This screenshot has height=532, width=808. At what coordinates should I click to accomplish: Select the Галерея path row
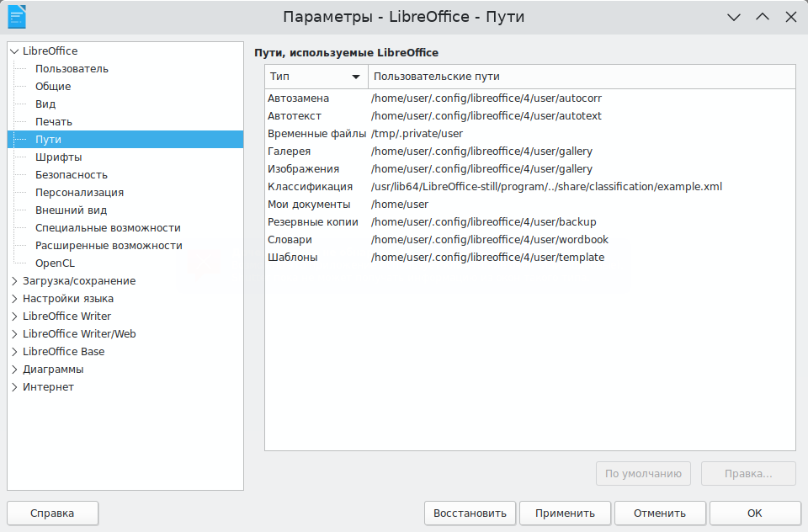[x=530, y=151]
